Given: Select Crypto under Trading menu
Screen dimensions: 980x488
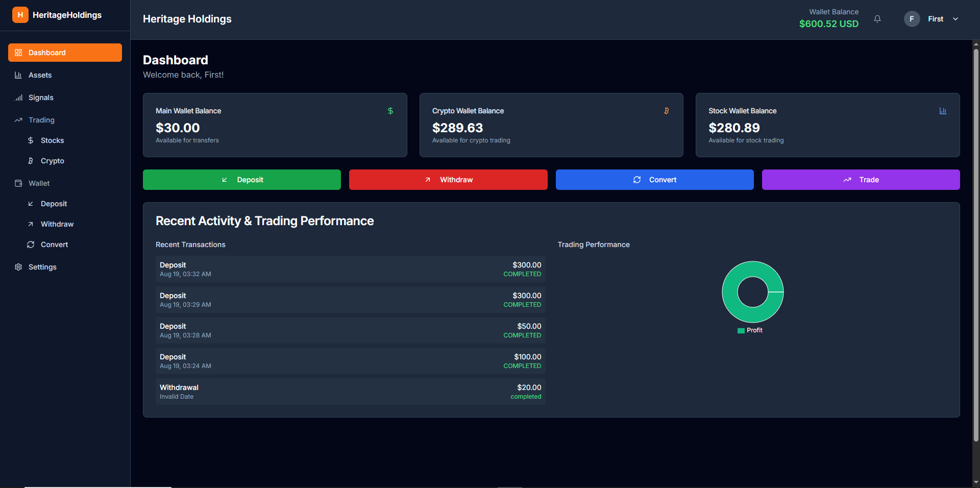Looking at the screenshot, I should pyautogui.click(x=52, y=161).
